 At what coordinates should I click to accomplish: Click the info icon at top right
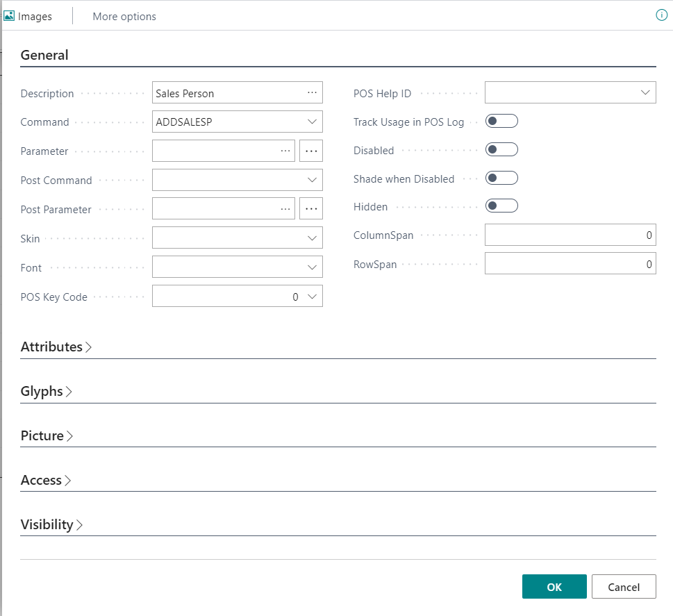(x=661, y=15)
